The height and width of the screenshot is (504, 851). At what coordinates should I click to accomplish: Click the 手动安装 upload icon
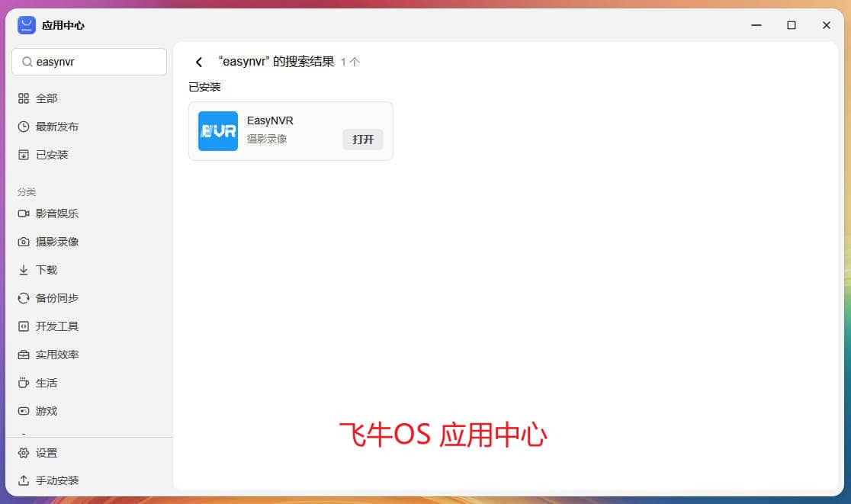(24, 480)
